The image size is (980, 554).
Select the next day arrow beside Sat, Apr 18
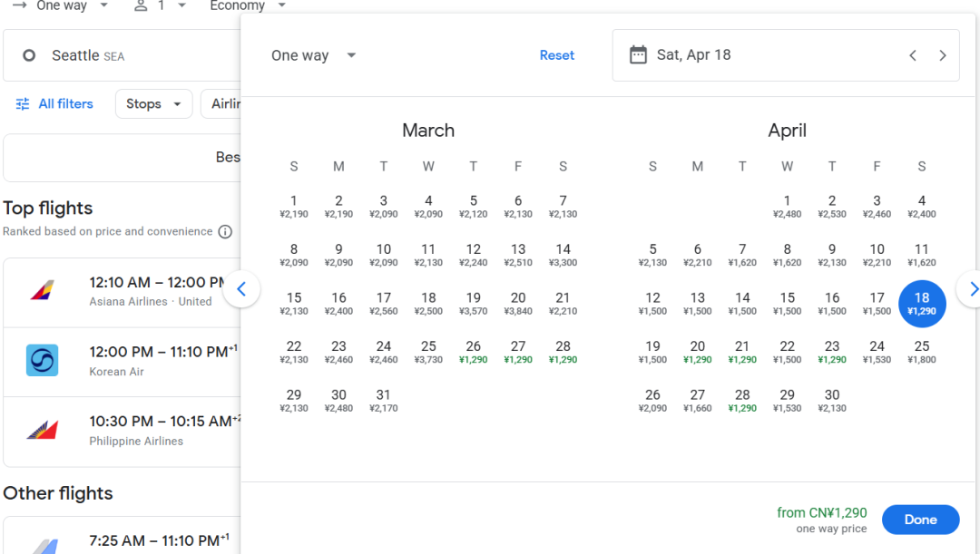tap(943, 55)
